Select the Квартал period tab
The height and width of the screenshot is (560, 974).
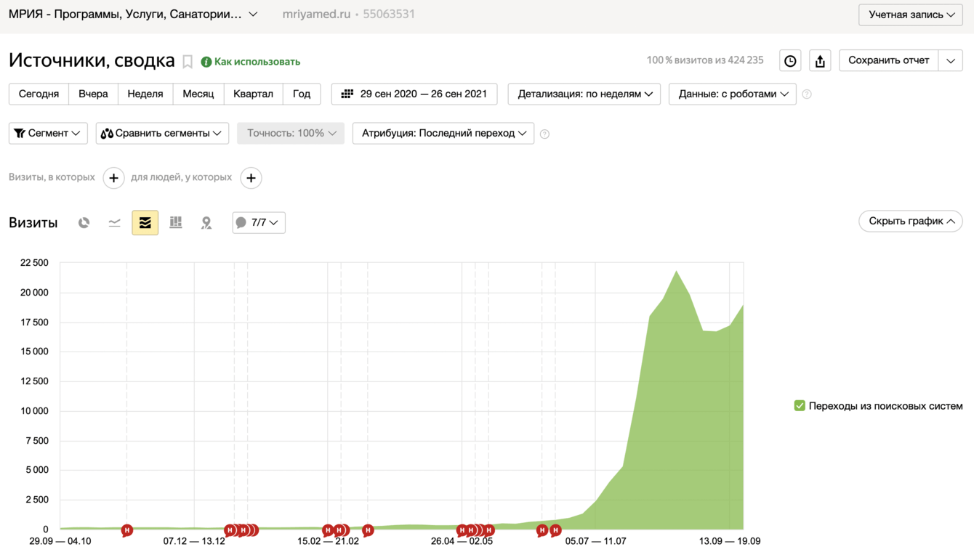[x=253, y=94]
